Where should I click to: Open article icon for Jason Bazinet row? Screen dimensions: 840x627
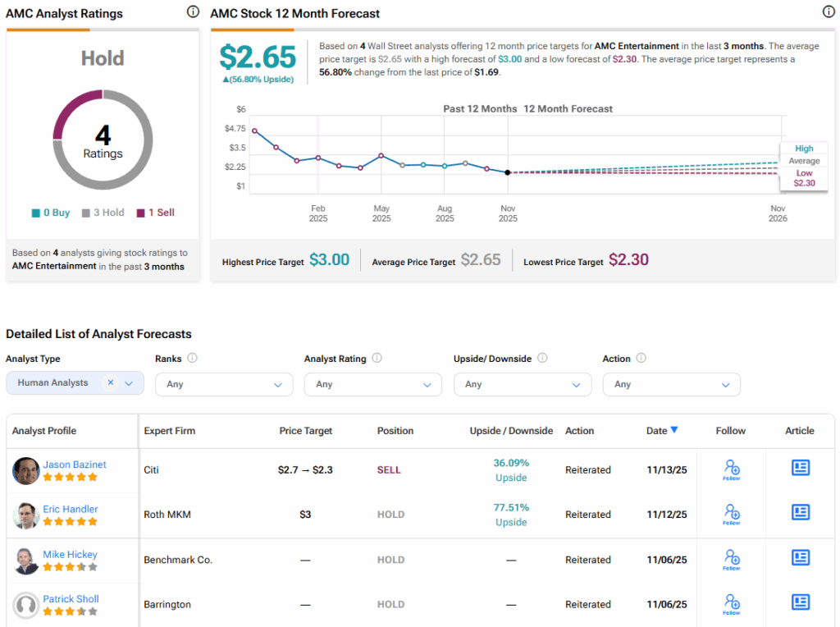click(800, 468)
